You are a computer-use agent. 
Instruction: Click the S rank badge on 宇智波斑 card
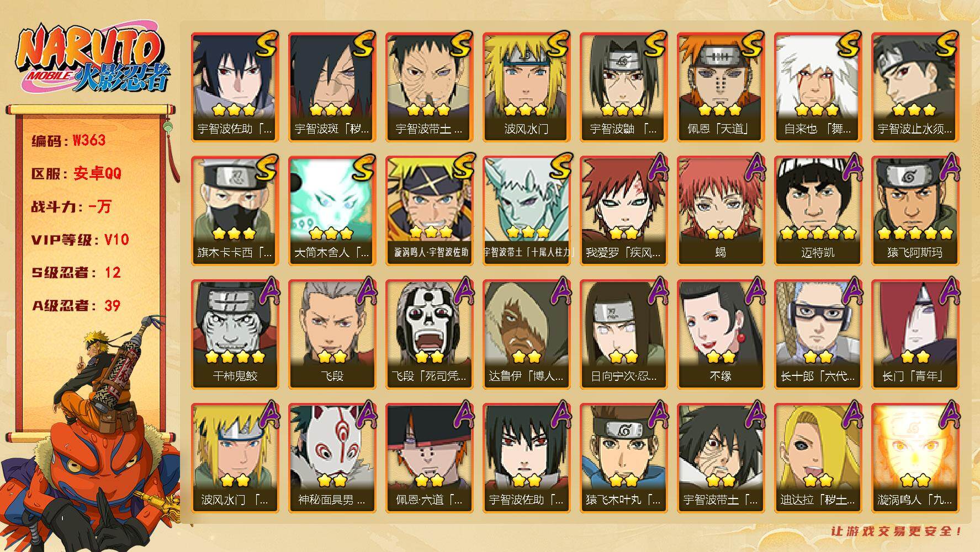(x=364, y=44)
